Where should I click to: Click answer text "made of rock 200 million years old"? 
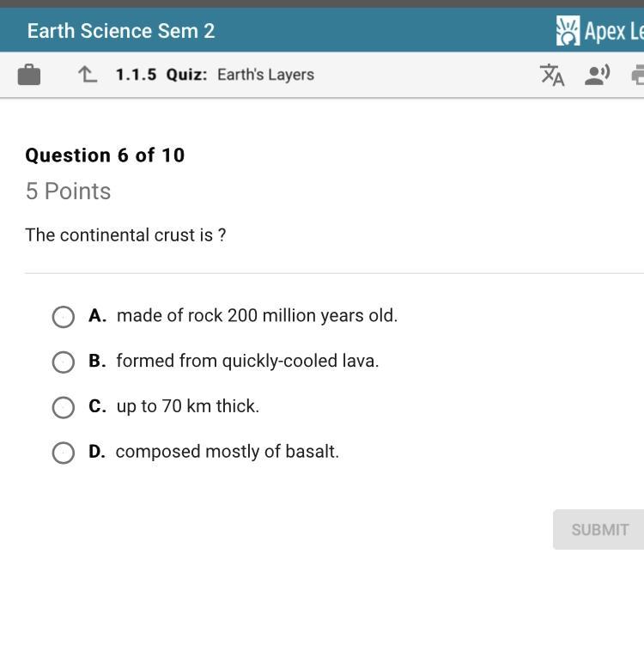click(x=257, y=316)
